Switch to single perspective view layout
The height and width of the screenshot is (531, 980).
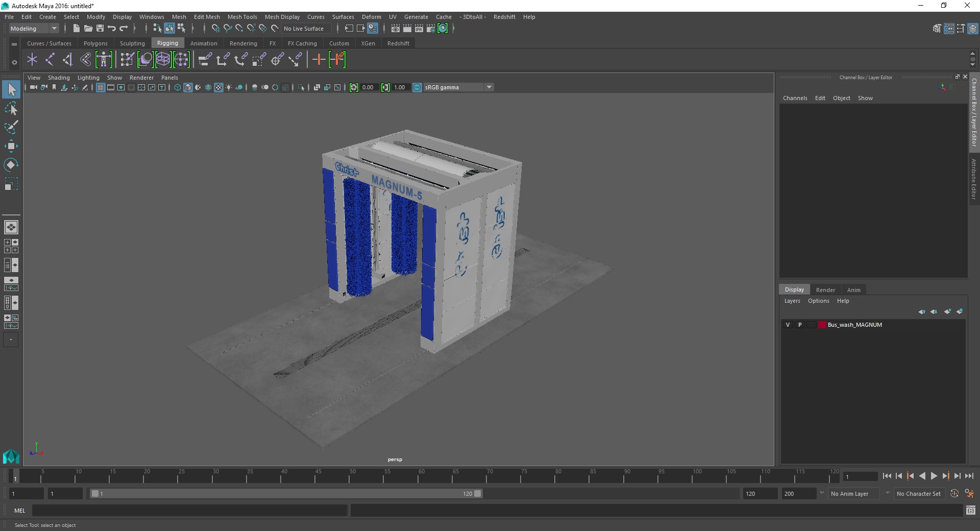pos(11,227)
